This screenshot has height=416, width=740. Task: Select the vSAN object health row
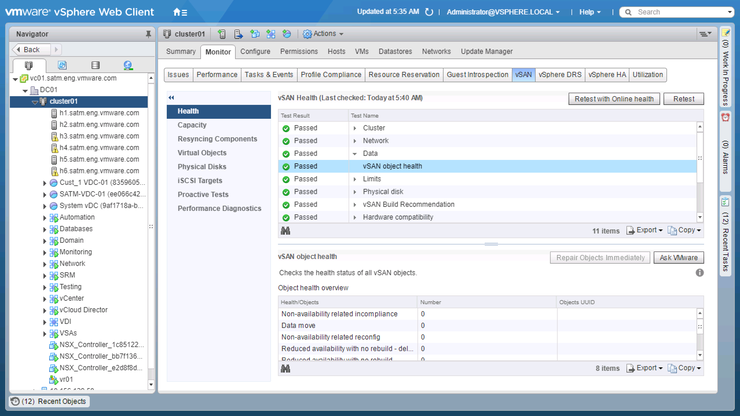(x=488, y=166)
